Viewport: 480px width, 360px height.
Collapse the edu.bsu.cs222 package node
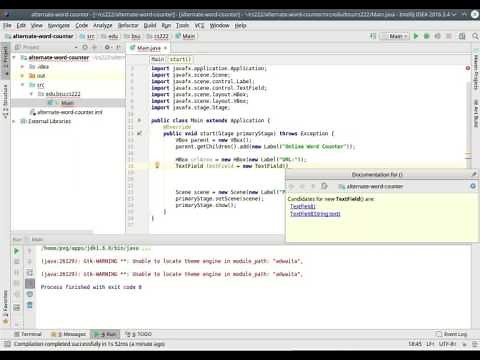[31, 94]
